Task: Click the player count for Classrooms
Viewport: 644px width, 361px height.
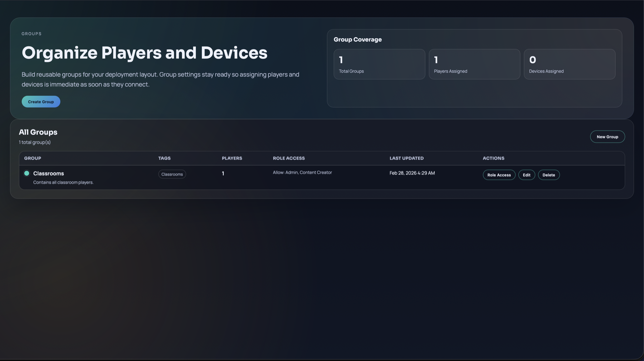Action: (223, 173)
